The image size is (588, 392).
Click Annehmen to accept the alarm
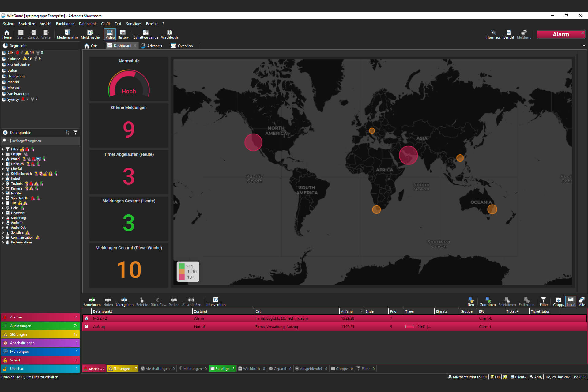pyautogui.click(x=92, y=302)
